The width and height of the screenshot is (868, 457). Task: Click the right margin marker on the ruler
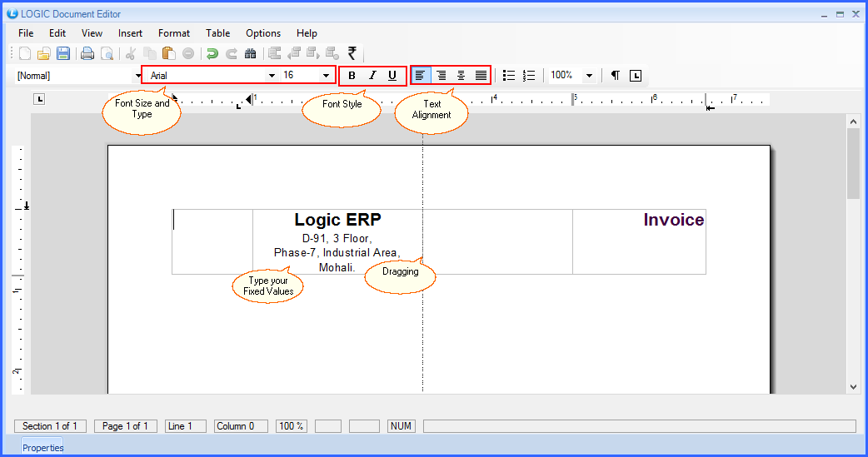coord(711,108)
